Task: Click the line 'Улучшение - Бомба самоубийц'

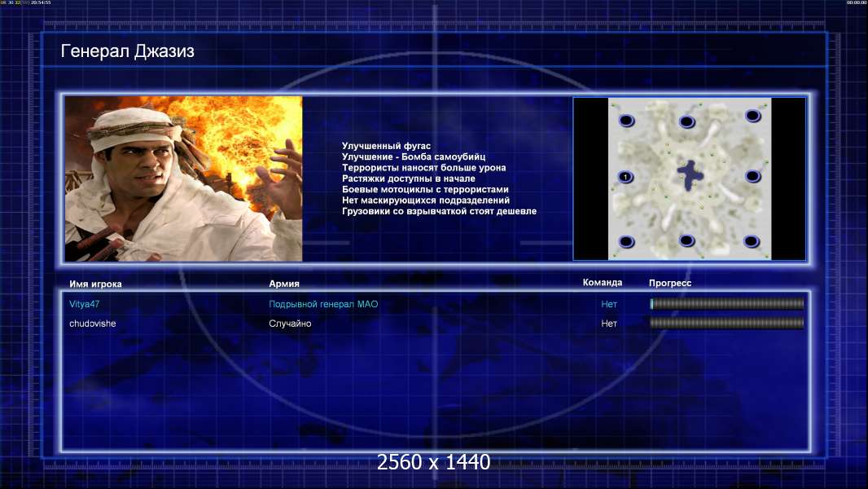Action: point(414,156)
